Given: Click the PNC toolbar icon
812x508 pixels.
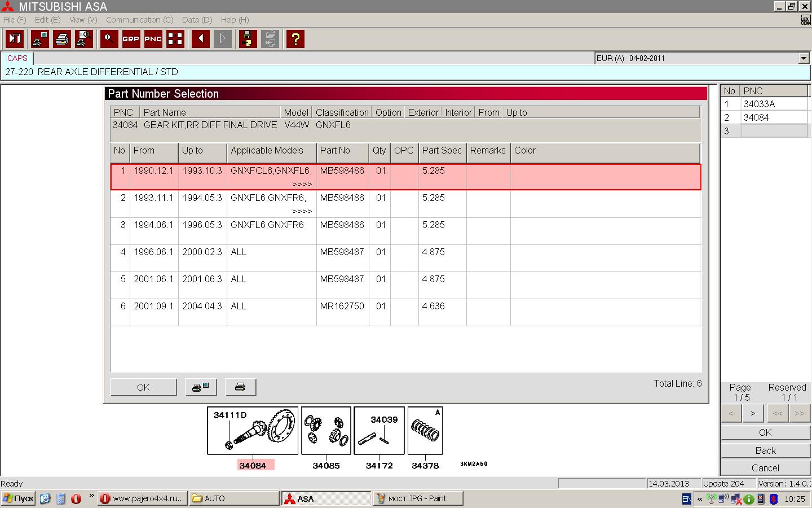Looking at the screenshot, I should pos(153,39).
